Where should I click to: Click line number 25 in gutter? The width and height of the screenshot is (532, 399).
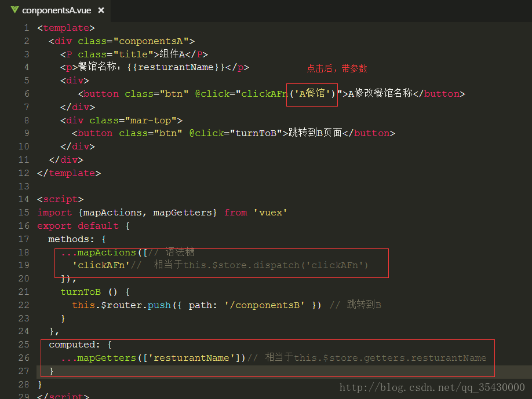point(24,345)
